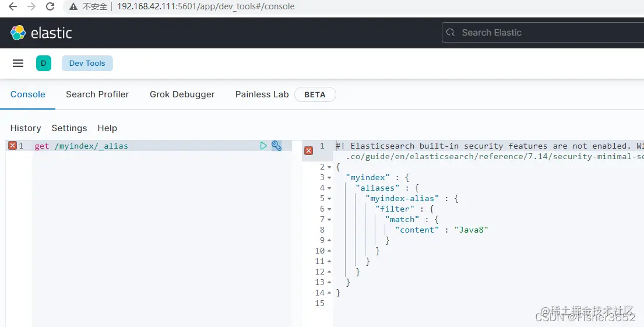Collapse the "filter" block at line 6
The width and height of the screenshot is (644, 327).
coord(329,209)
